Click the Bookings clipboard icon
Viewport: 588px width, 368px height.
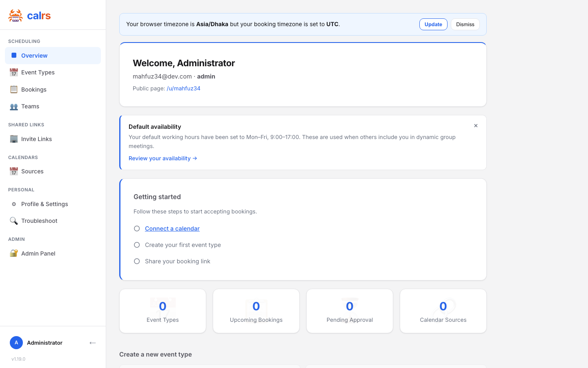point(14,89)
